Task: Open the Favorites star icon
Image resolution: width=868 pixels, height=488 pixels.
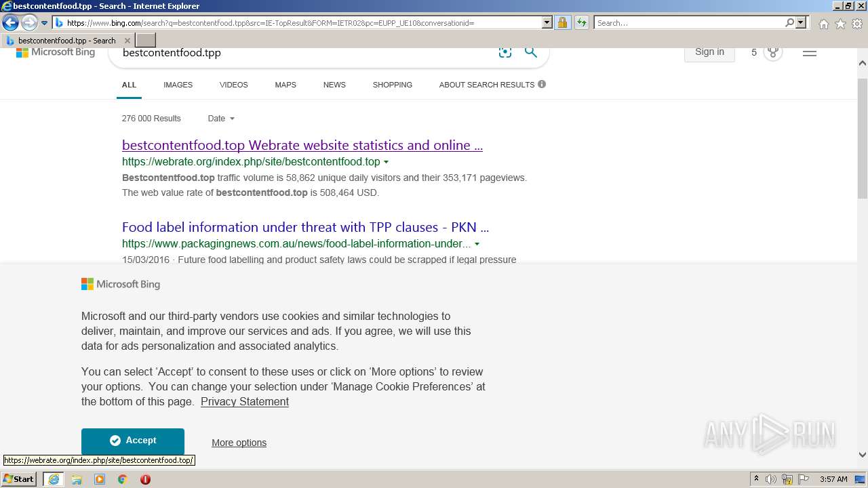Action: tap(840, 24)
